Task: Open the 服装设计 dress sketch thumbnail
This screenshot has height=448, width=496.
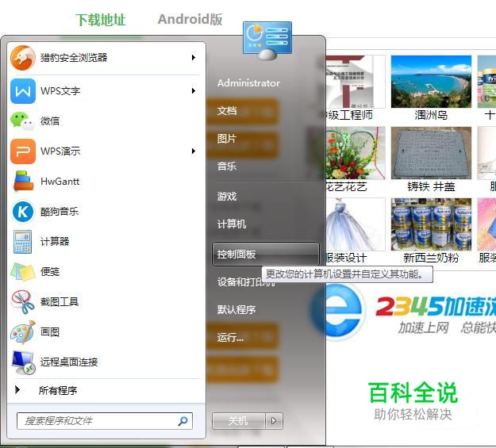Action: tap(356, 224)
